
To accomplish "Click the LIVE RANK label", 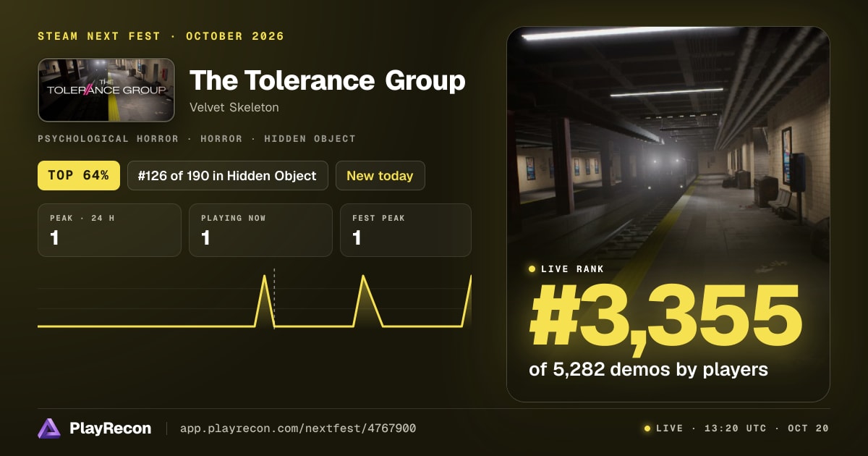I will click(572, 269).
